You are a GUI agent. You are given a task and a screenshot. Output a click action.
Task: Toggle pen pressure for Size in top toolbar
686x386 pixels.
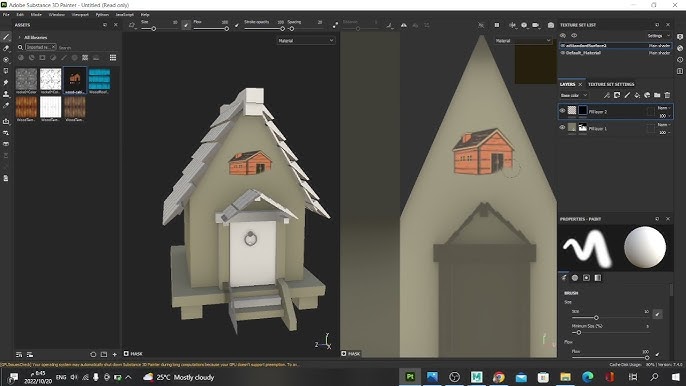point(186,25)
